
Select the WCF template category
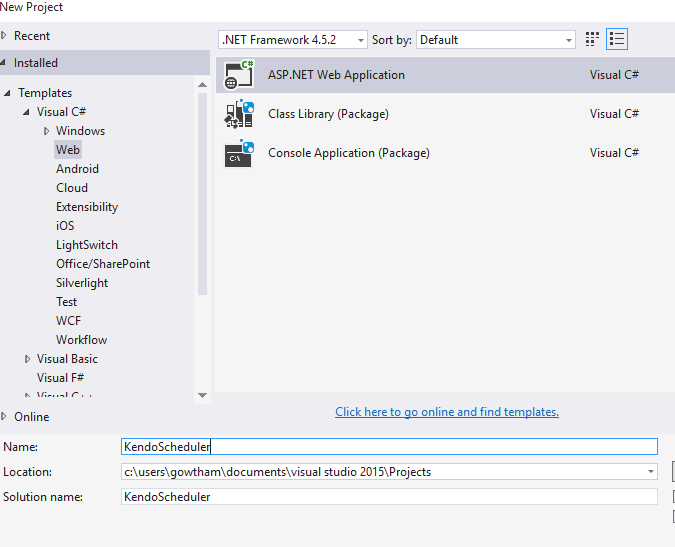click(68, 321)
